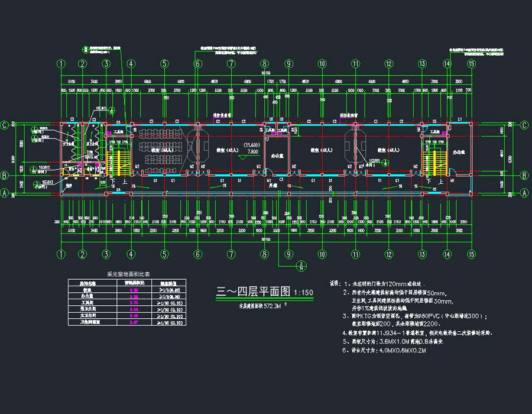Image resolution: width=532 pixels, height=414 pixels.
Task: Select the 1:150 scale text
Action: click(303, 293)
